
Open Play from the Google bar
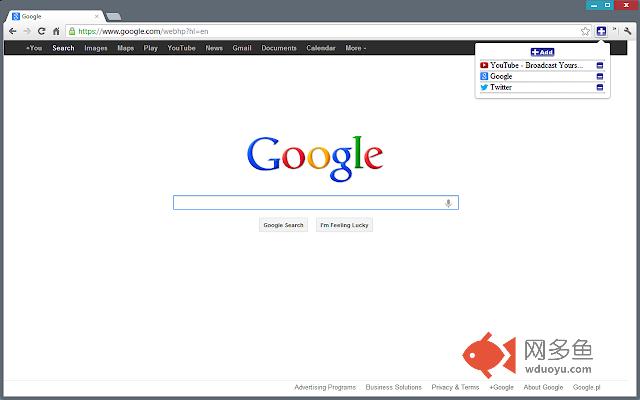coord(151,48)
